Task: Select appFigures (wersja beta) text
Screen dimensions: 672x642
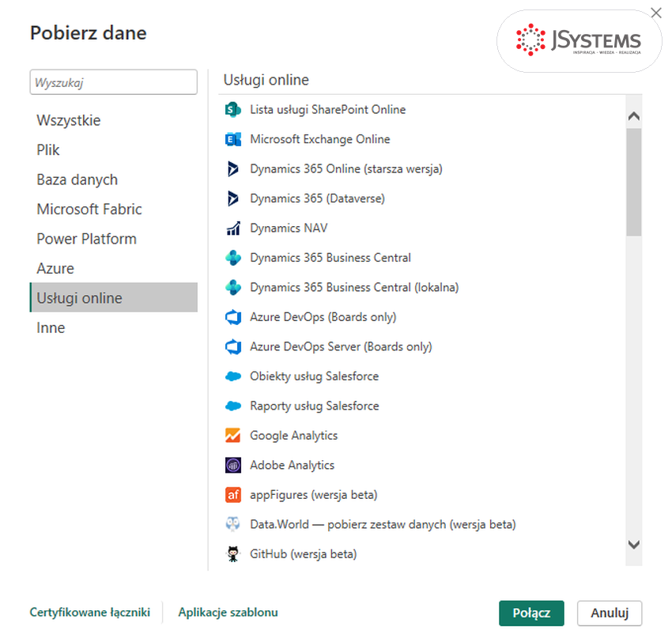Action: (x=313, y=495)
